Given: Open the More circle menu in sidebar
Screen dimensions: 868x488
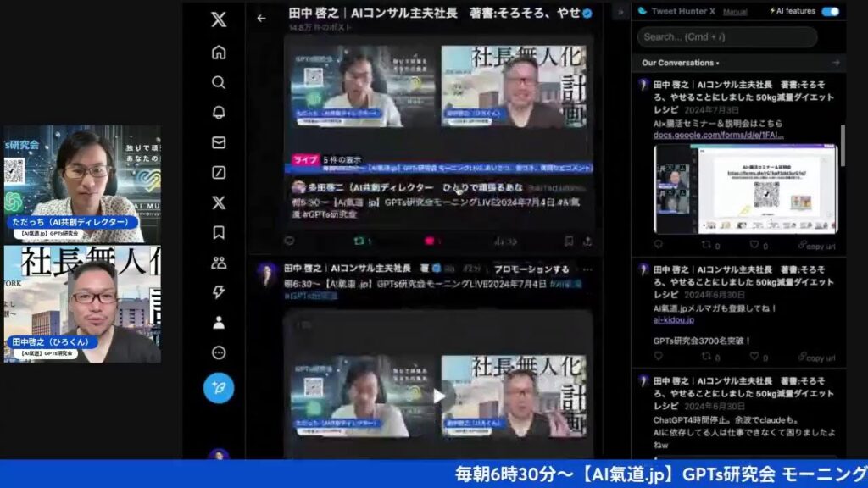Looking at the screenshot, I should (x=219, y=352).
